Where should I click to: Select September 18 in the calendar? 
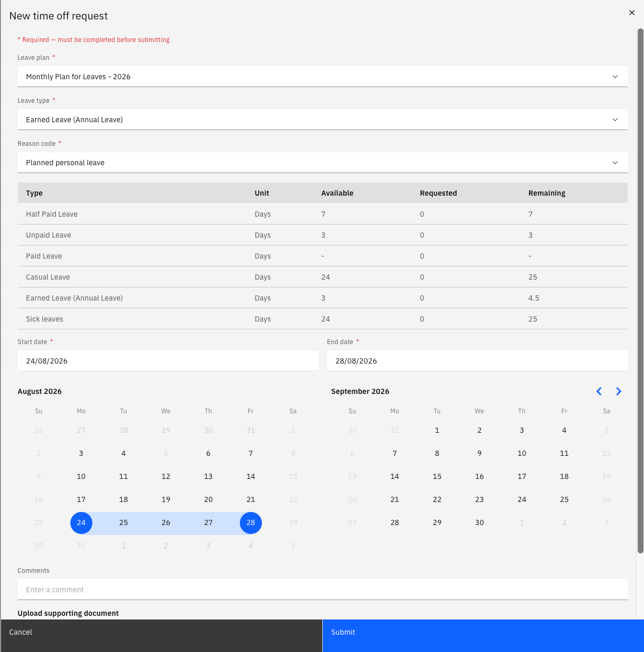(x=564, y=477)
